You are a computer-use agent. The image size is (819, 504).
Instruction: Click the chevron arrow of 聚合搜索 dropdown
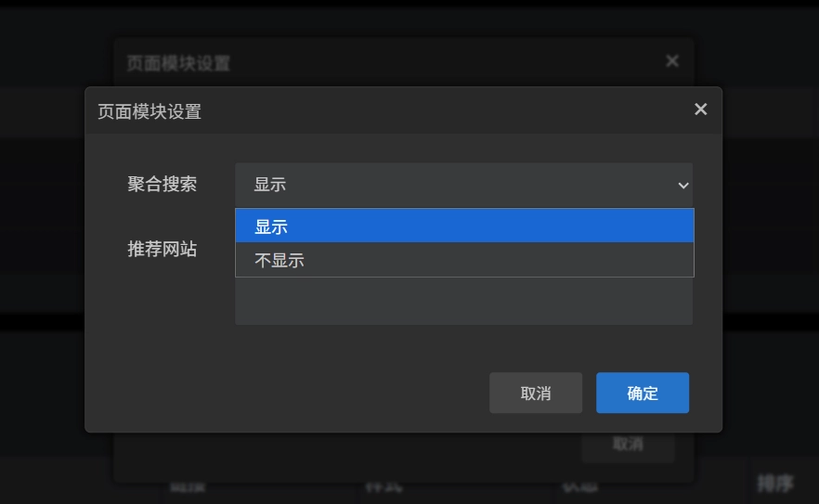click(683, 186)
